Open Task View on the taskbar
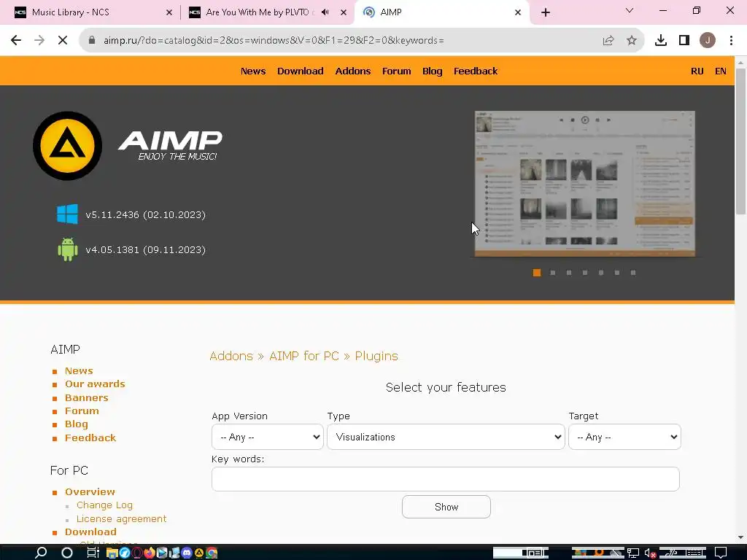 click(93, 553)
